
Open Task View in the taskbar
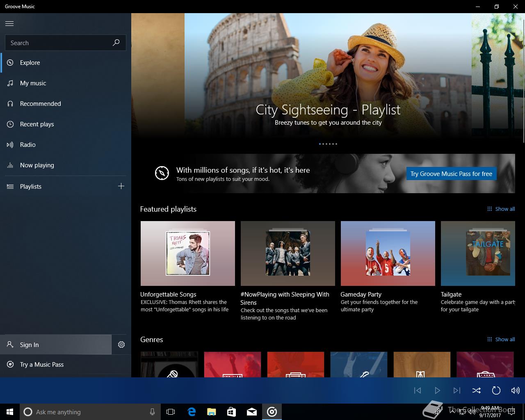pos(171,412)
